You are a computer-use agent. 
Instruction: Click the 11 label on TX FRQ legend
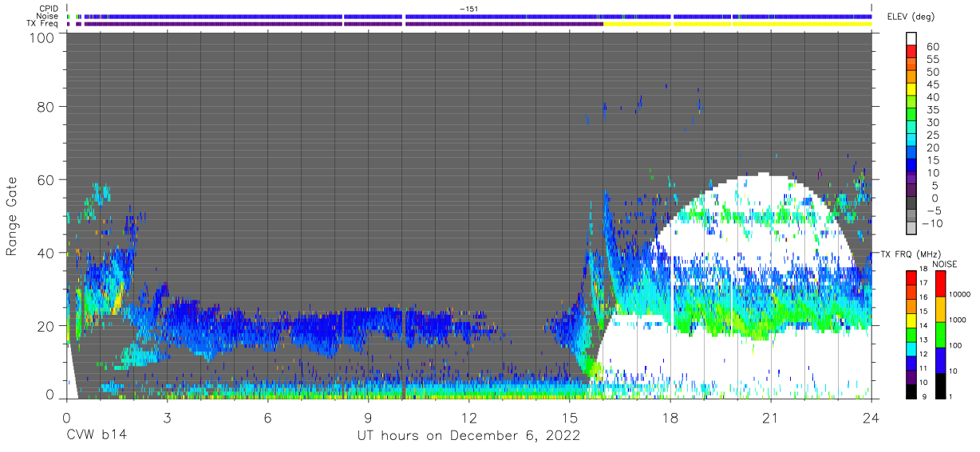pyautogui.click(x=923, y=368)
